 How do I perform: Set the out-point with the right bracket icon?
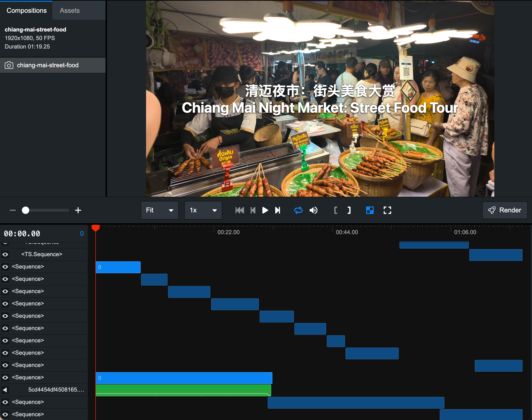coord(349,210)
